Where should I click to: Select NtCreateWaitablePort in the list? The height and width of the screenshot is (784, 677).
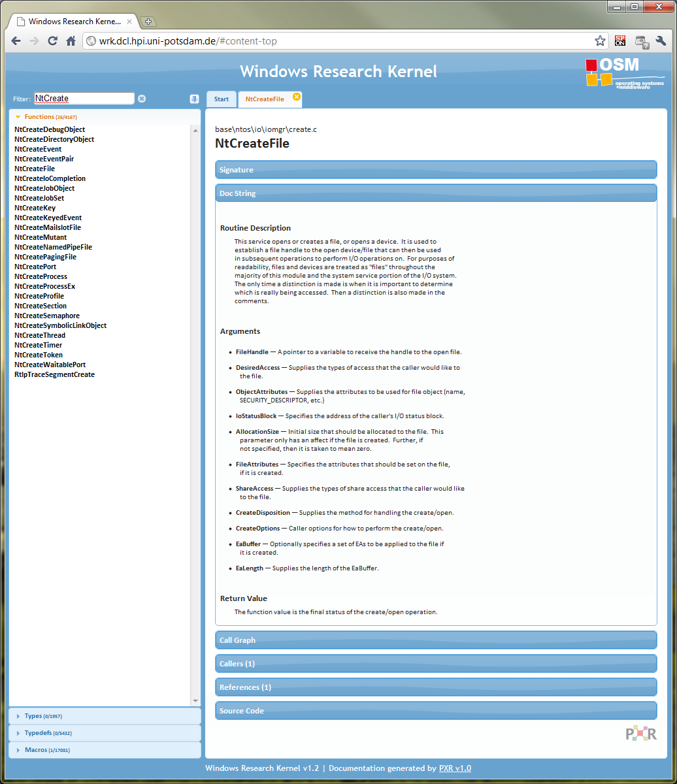coord(50,365)
